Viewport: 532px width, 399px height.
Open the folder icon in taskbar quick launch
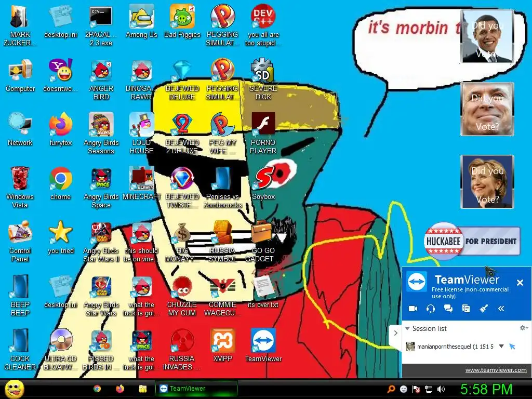(142, 389)
